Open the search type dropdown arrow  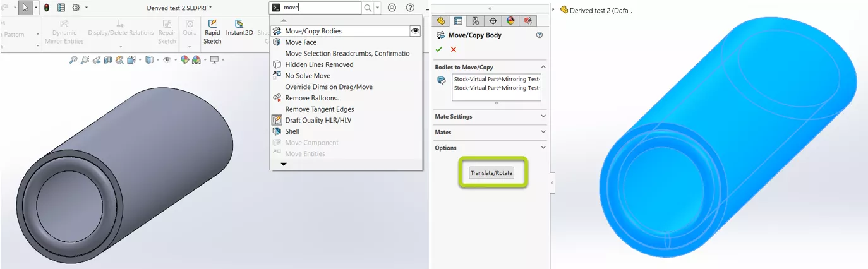point(378,8)
